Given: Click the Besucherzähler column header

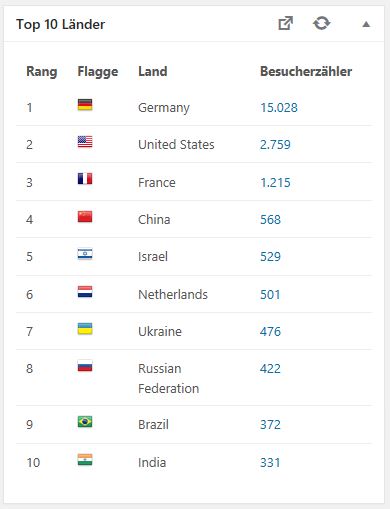Looking at the screenshot, I should coord(306,71).
